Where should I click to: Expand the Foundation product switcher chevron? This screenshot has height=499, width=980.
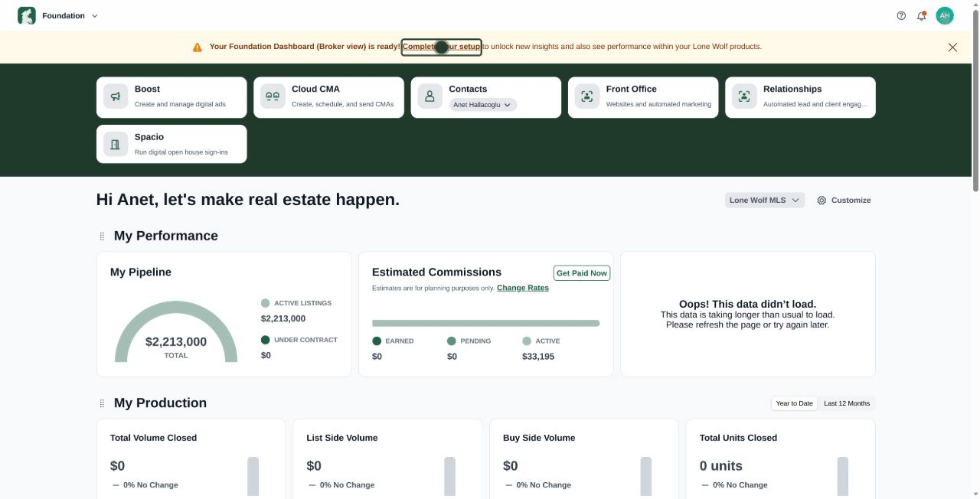[x=95, y=16]
